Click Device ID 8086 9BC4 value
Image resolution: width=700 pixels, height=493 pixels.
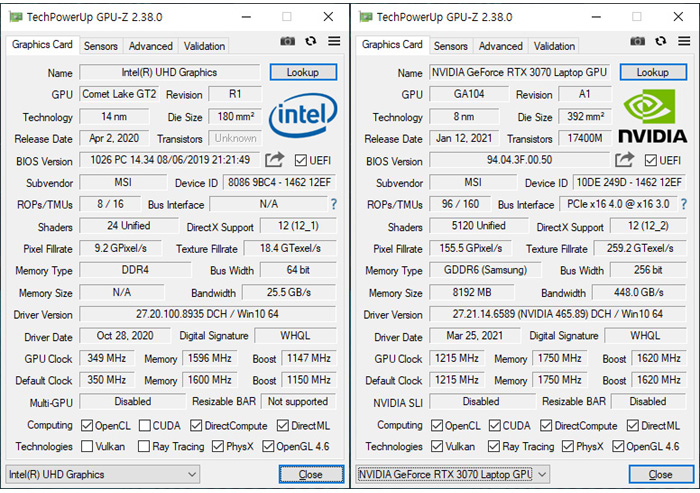tap(279, 182)
